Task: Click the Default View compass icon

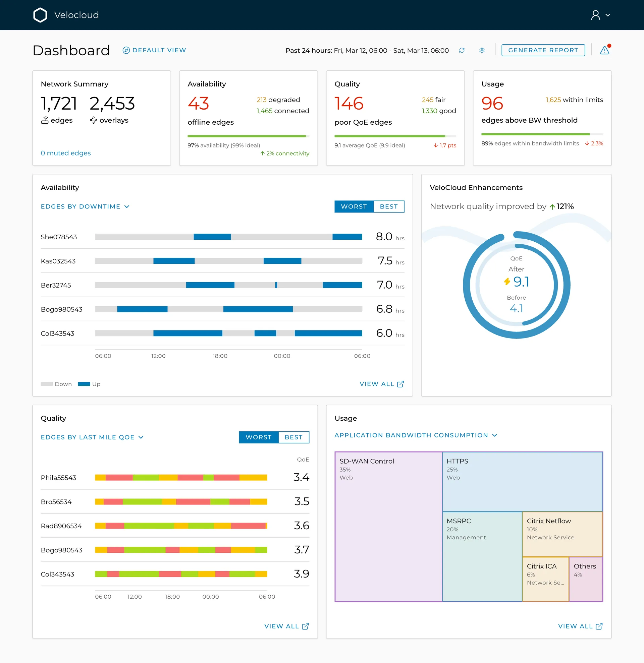Action: [x=126, y=50]
